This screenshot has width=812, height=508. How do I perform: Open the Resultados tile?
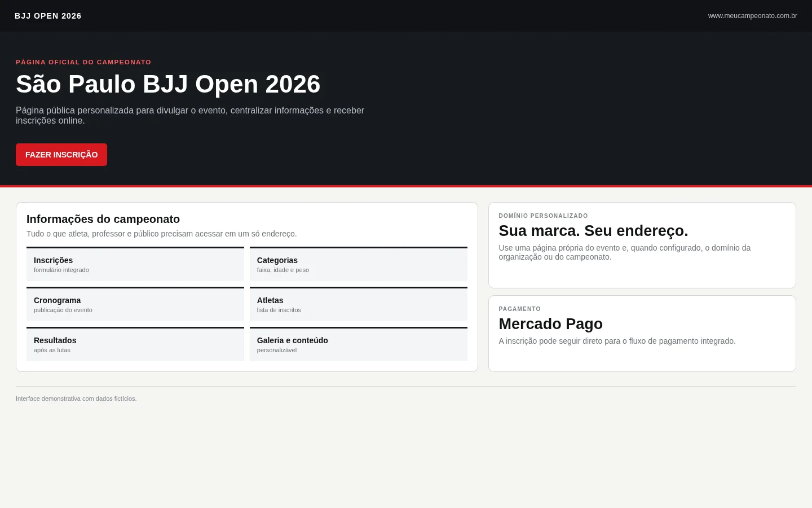click(135, 344)
